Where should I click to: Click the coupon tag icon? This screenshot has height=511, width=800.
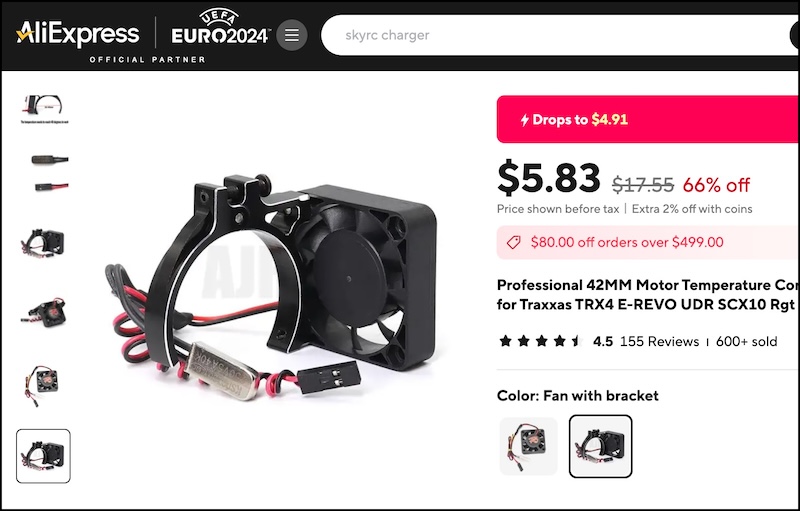tap(514, 242)
